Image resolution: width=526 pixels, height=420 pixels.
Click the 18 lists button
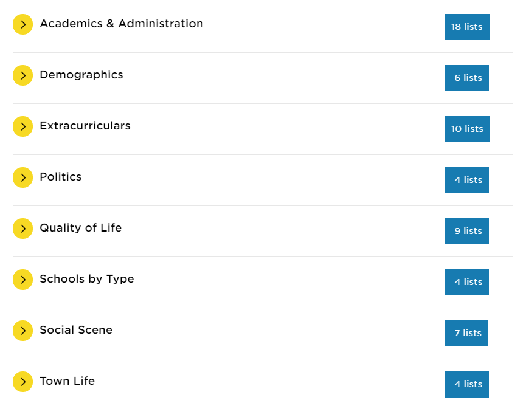(x=467, y=27)
